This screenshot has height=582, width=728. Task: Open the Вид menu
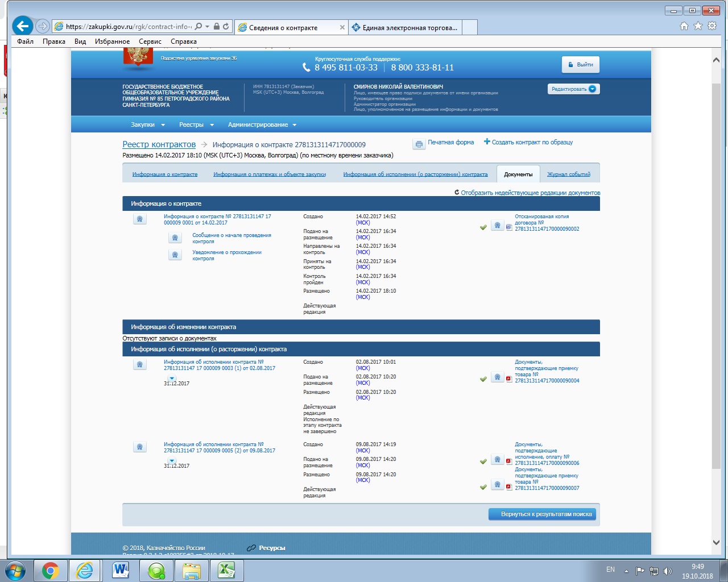tap(80, 41)
